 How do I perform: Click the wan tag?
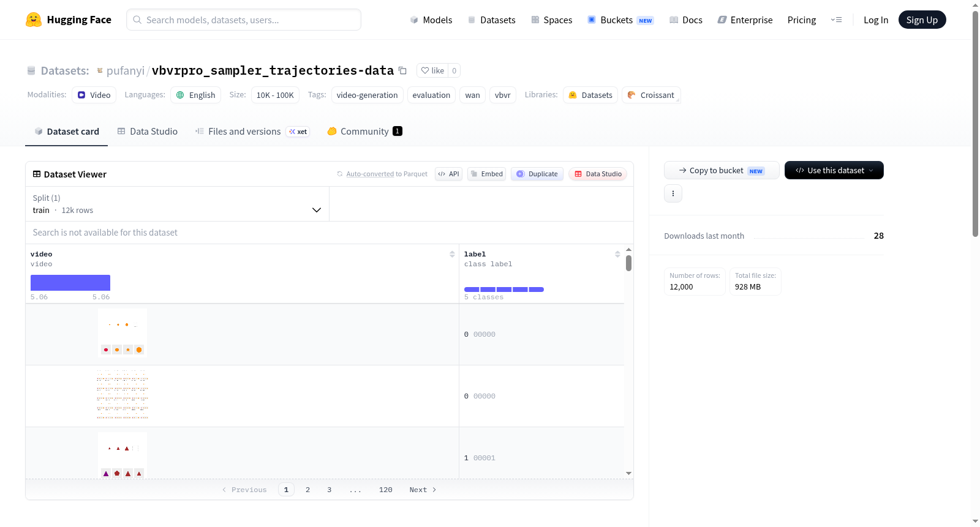(472, 95)
